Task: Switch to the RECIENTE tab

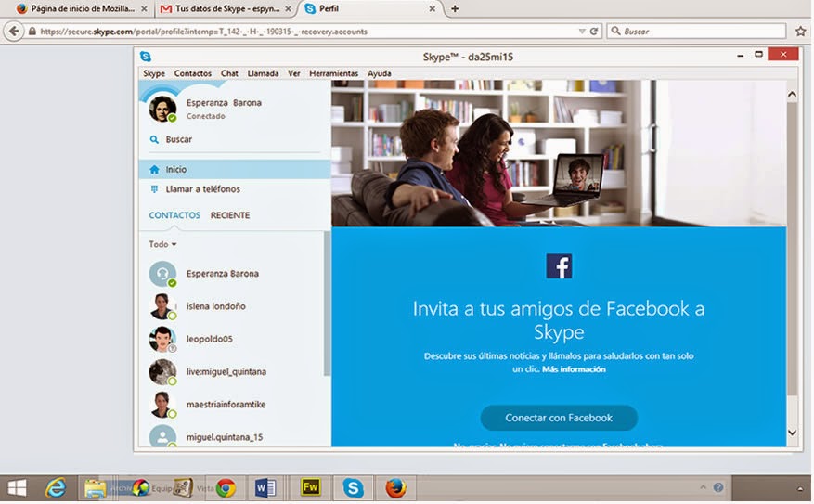Action: tap(230, 215)
